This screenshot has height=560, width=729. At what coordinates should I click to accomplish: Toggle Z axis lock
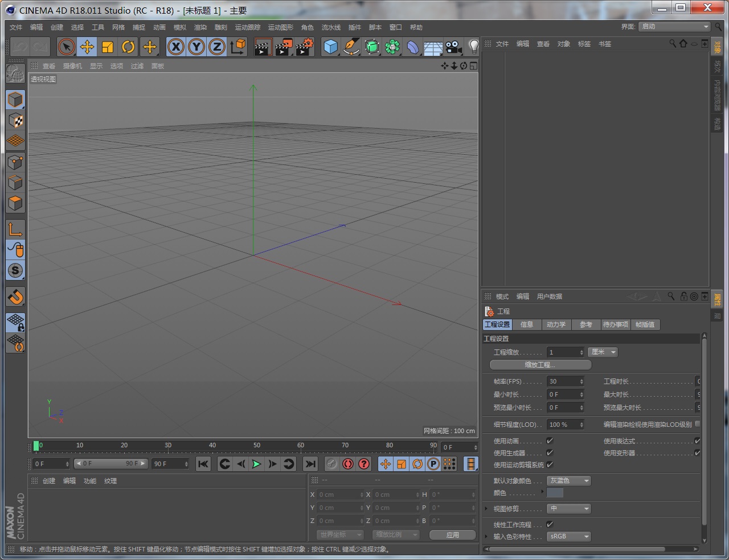click(217, 47)
